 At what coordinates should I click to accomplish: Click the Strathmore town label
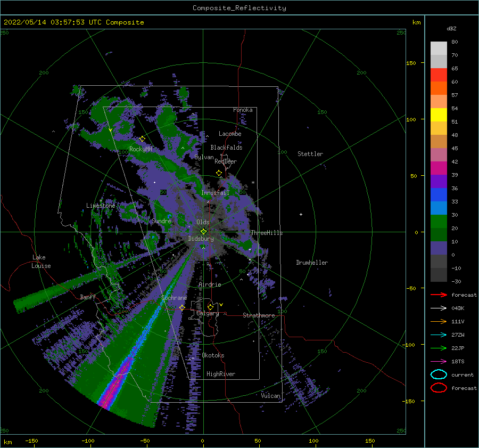pyautogui.click(x=259, y=315)
